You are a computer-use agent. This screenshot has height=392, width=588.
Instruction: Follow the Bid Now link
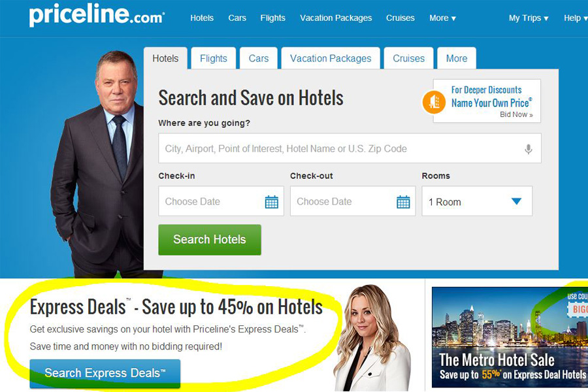(x=516, y=115)
